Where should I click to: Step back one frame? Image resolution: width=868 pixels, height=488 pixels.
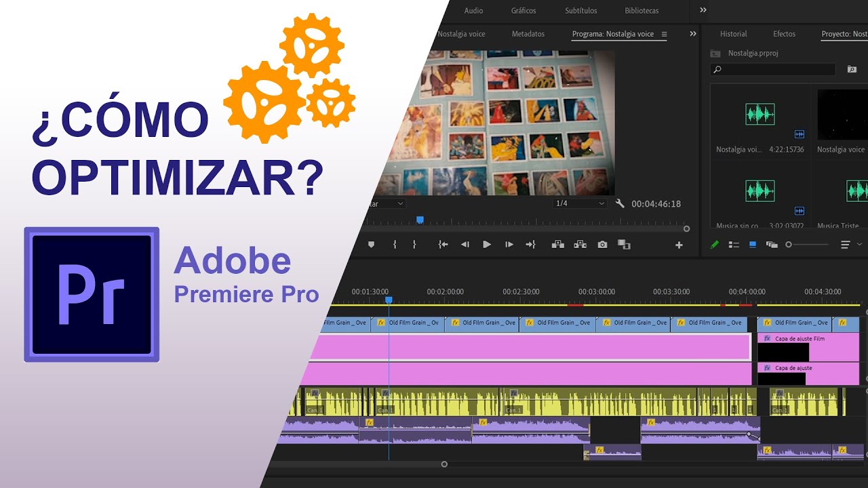[465, 245]
